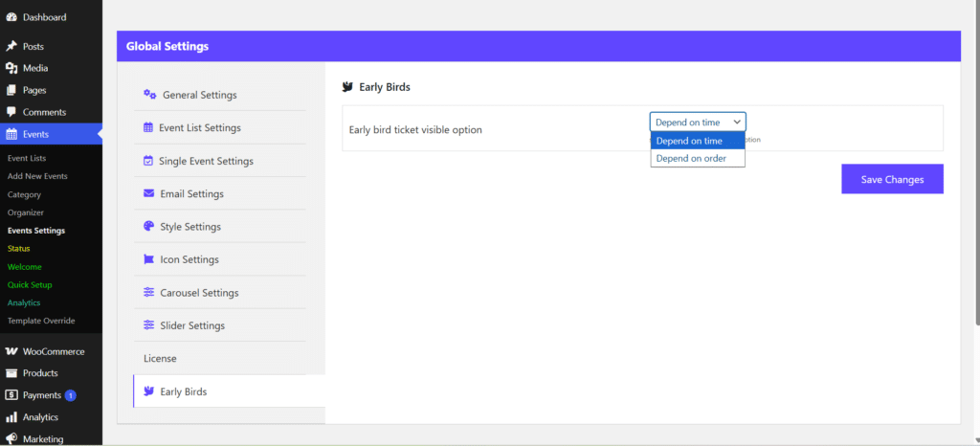Viewport: 980px width, 446px height.
Task: Open the WooCommerce menu
Action: (x=52, y=351)
